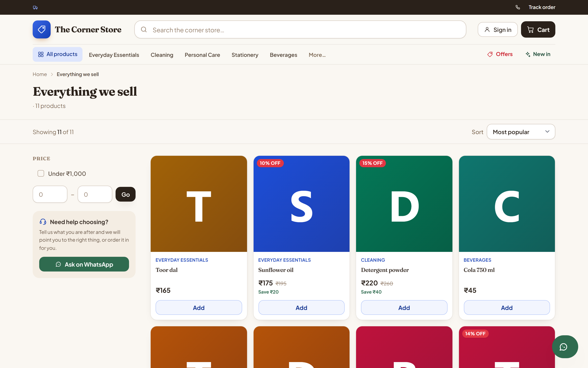This screenshot has height=368, width=588.
Task: Expand the More… categories menu
Action: coord(317,55)
